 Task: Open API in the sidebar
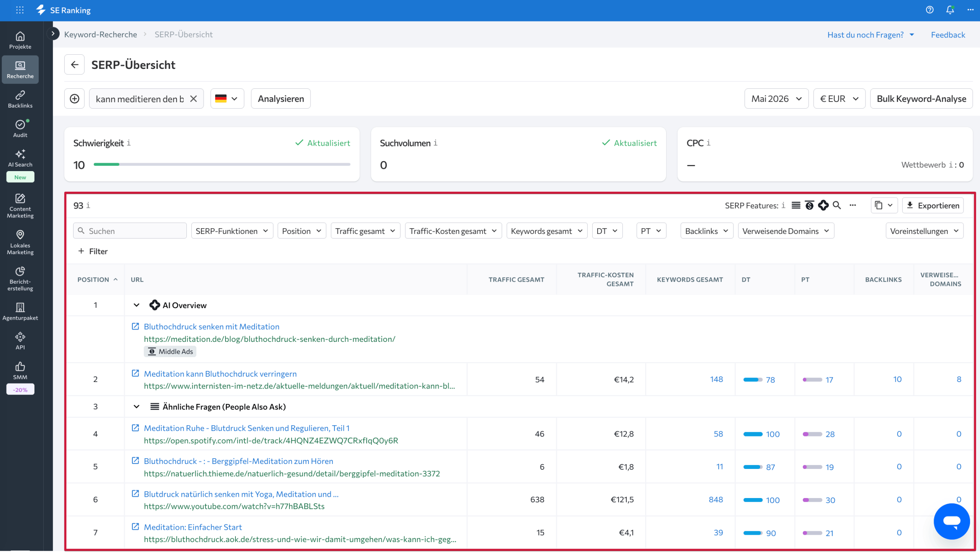(x=20, y=341)
